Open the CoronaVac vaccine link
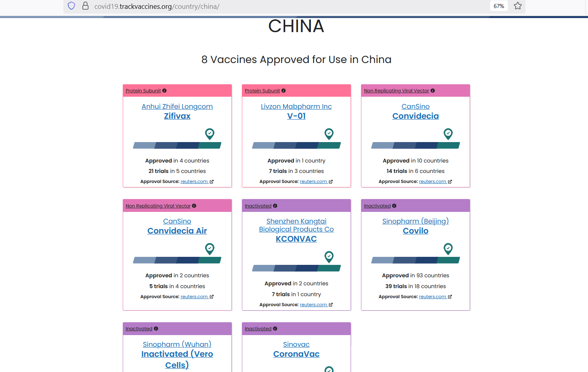 (x=296, y=354)
